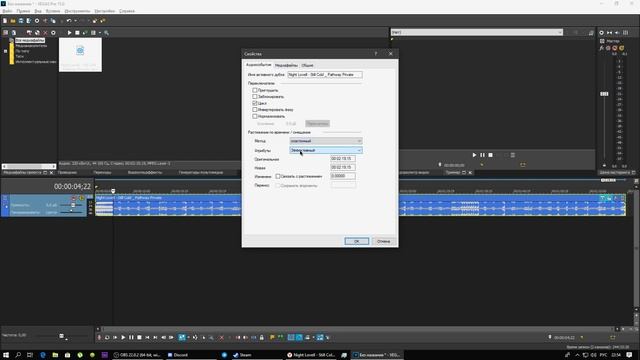Viewport: 640px width, 360px height.
Task: Toggle Snapping icon in timeline toolbar
Action: 291,338
